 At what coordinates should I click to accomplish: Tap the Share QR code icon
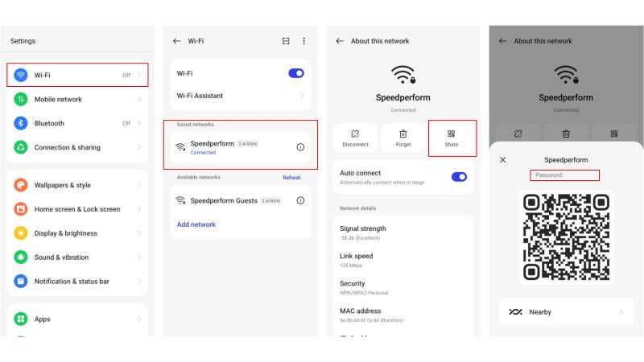(452, 134)
